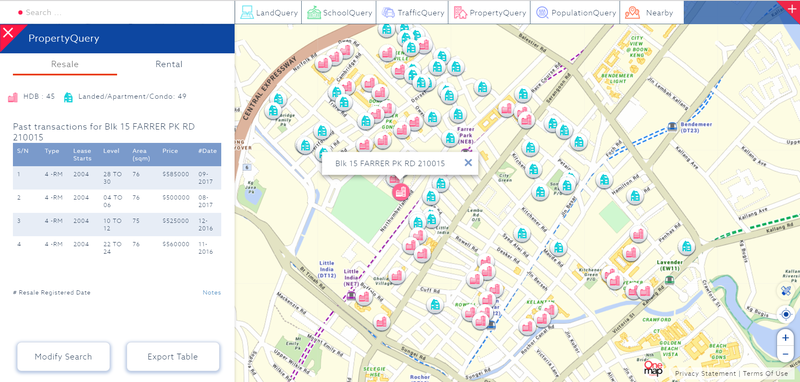Click the 28 TO 30 level cell
The height and width of the screenshot is (382, 800).
(113, 177)
